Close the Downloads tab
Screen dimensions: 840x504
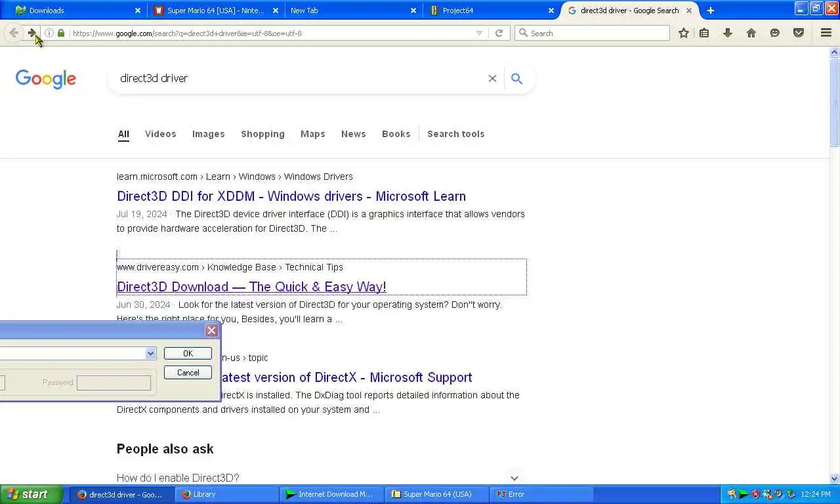[138, 10]
